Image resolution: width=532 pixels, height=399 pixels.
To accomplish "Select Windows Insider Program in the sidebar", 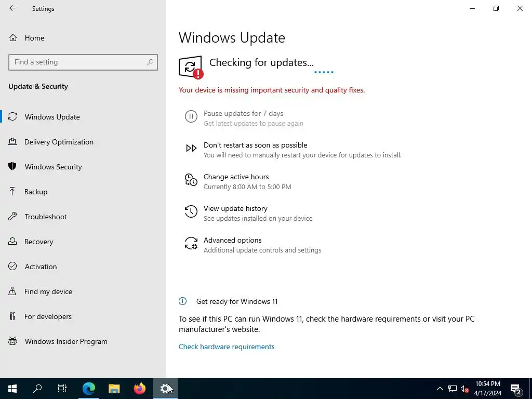I will (83, 341).
